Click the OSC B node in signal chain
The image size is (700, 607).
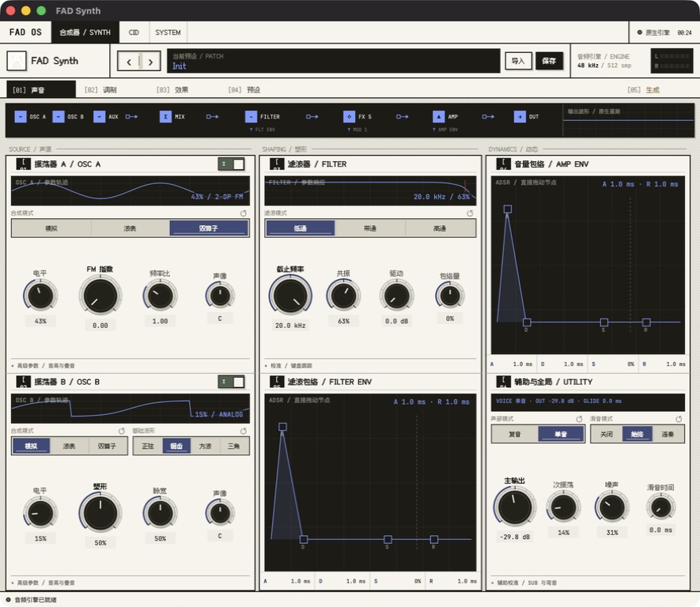[68, 117]
